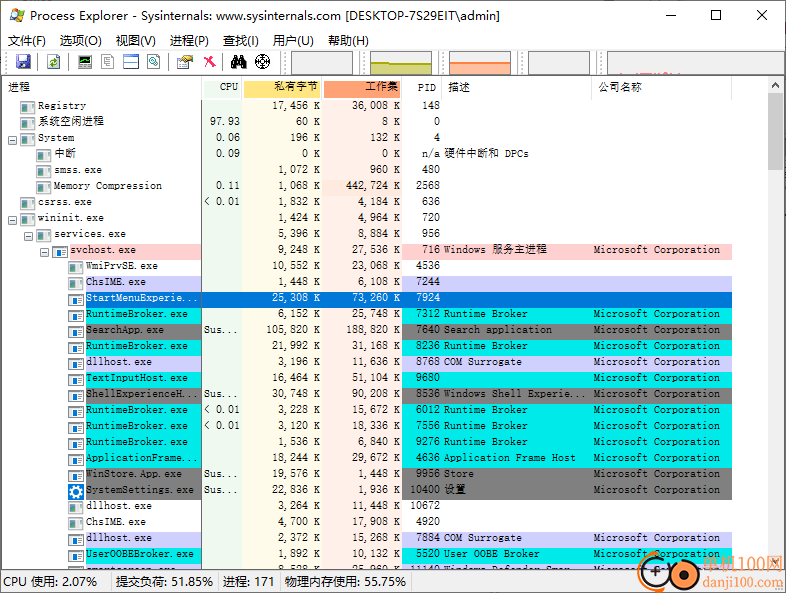Click 'CPU 使用: 2.07%' in the status bar
This screenshot has width=786, height=593.
[x=50, y=582]
